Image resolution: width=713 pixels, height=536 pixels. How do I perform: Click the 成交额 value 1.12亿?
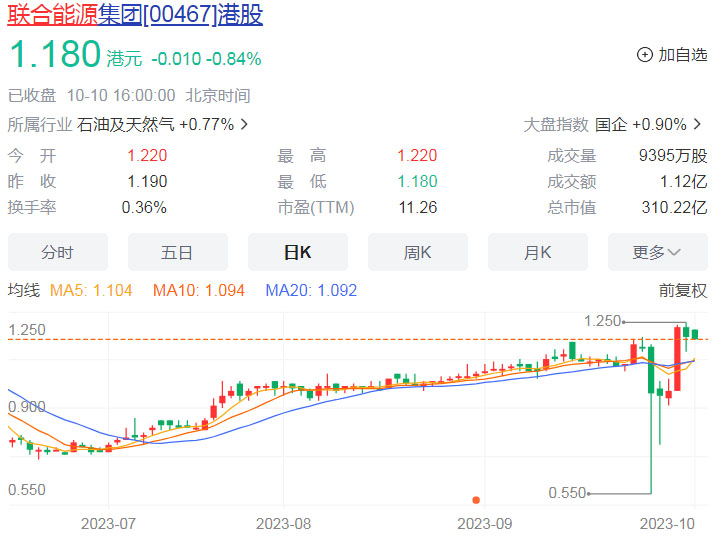683,181
